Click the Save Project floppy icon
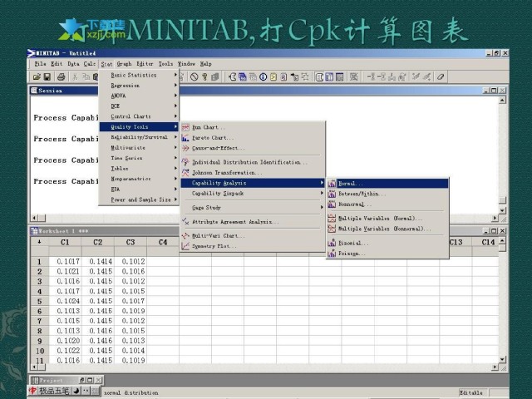The image size is (532, 399). point(47,77)
